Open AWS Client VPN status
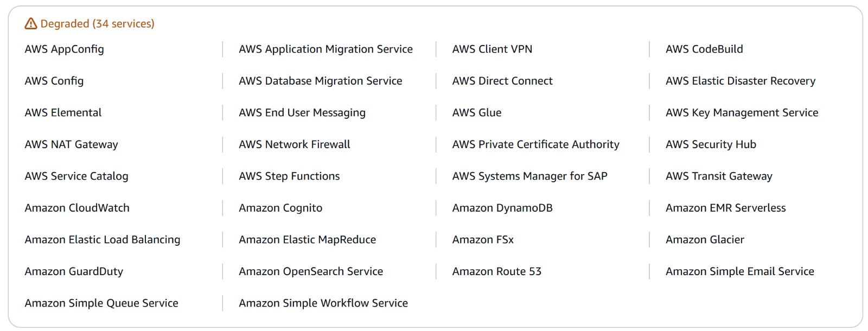868x331 pixels. (492, 49)
